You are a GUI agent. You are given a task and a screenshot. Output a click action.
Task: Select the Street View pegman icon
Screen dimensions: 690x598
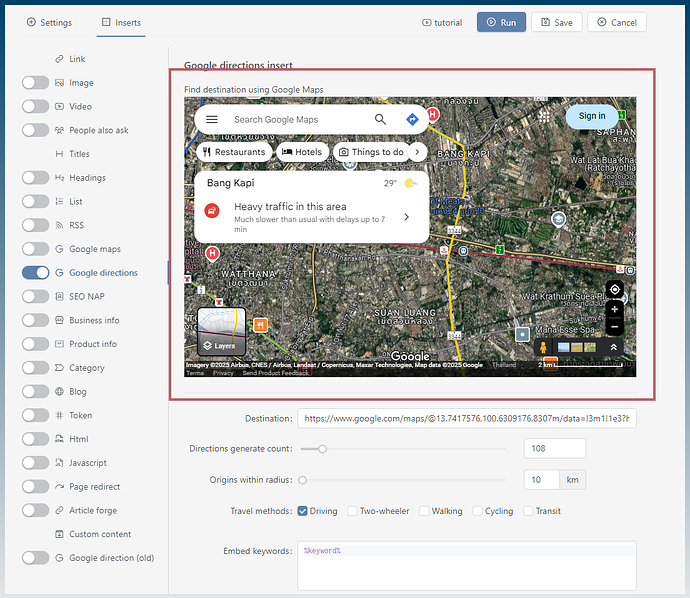click(543, 348)
